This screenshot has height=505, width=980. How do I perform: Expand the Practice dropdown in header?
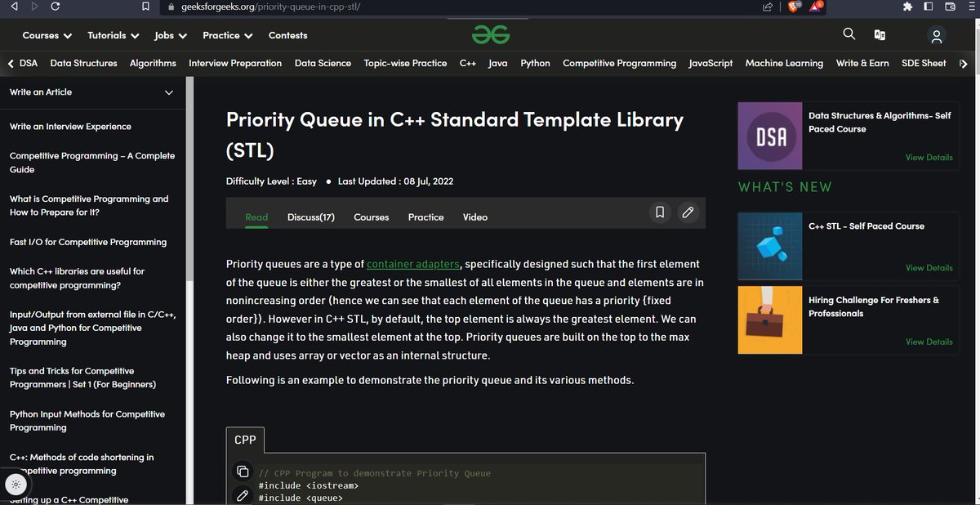pyautogui.click(x=228, y=35)
